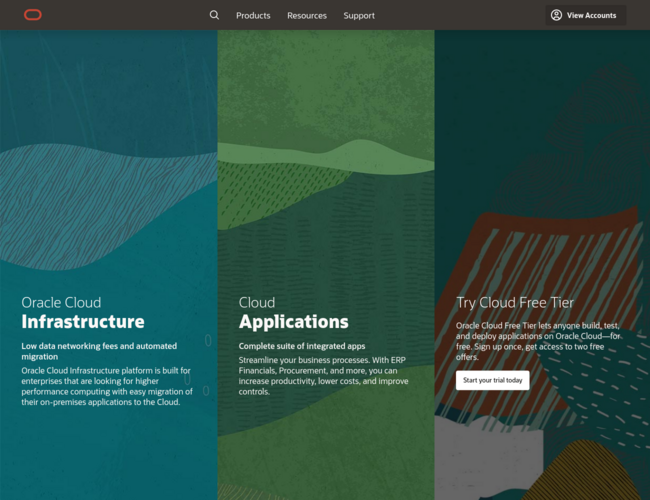The image size is (650, 500).
Task: Click the Try Cloud Free Tier heading
Action: [x=515, y=302]
